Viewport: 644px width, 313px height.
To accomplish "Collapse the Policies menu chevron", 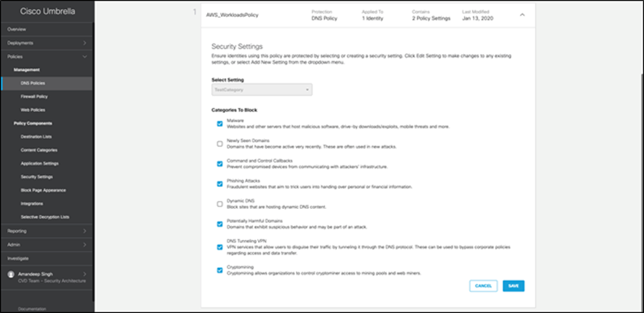I will pyautogui.click(x=85, y=56).
